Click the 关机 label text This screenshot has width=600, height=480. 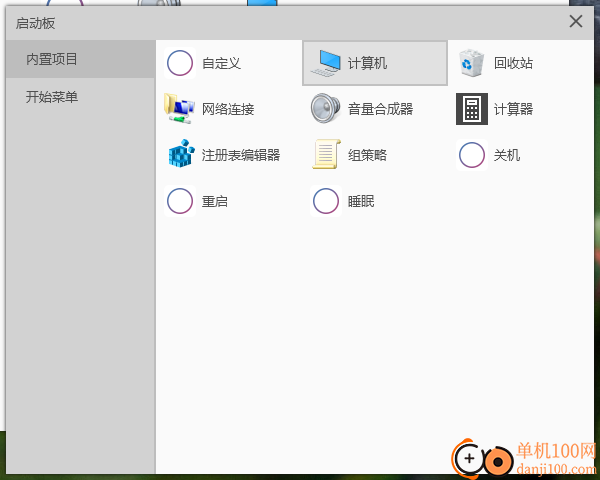click(x=507, y=155)
